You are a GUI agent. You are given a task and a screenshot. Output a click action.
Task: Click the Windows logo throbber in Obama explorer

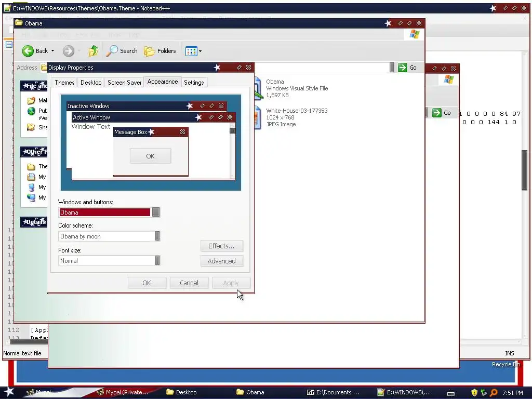point(414,34)
